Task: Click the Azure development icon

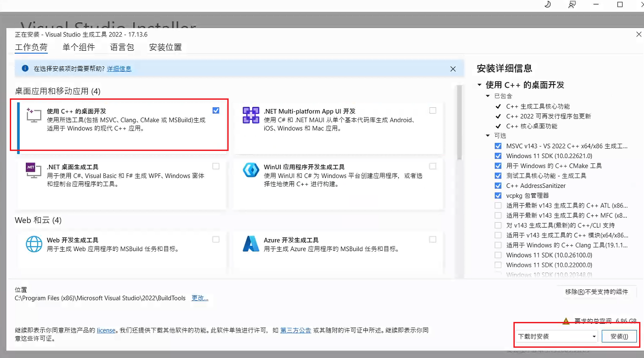Action: pyautogui.click(x=250, y=244)
